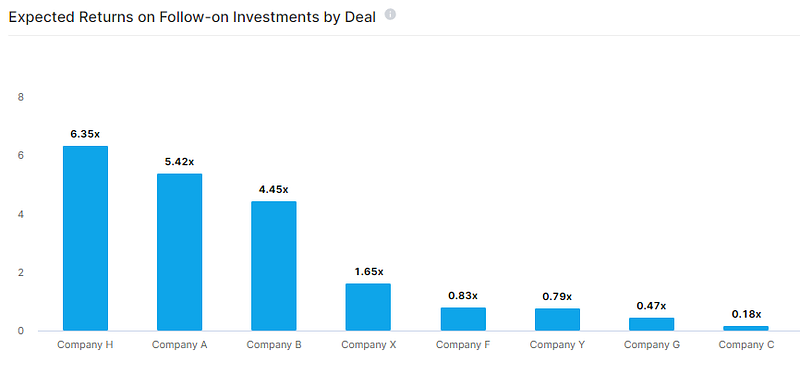Select the Company G bar

(652, 324)
